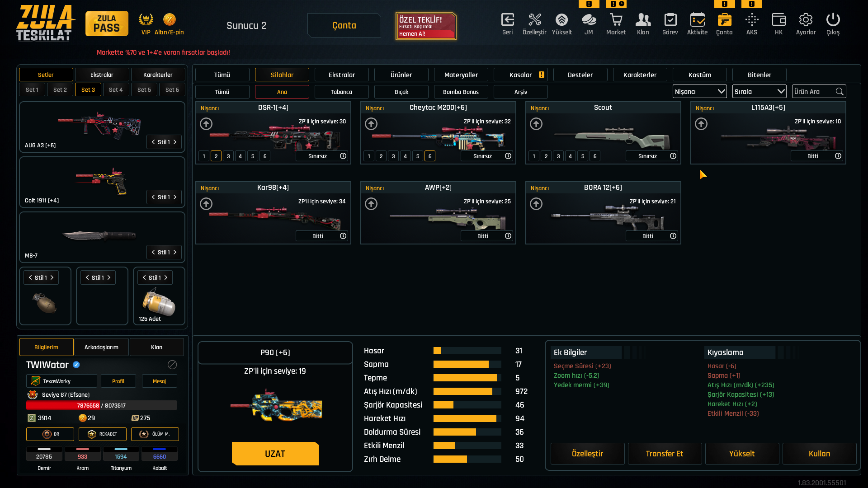Click the Hemen Al! special offer banner
Image resolution: width=868 pixels, height=488 pixels.
pos(426,26)
